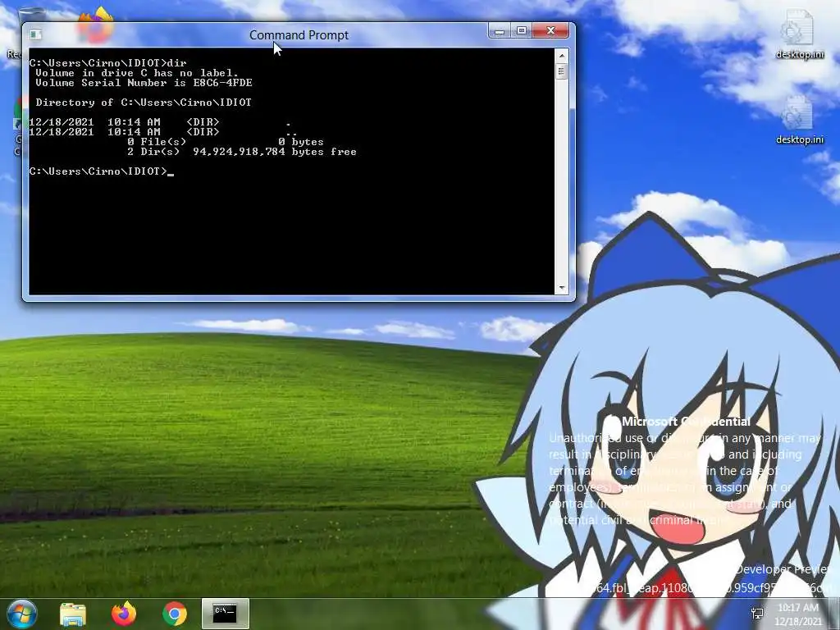Click the 'Volume Serial Number is E8C6-4FDE' line
Image resolution: width=840 pixels, height=630 pixels.
tap(144, 83)
